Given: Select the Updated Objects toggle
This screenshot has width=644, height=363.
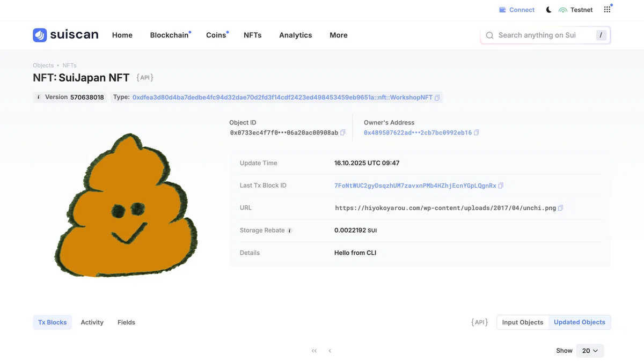Looking at the screenshot, I should tap(580, 322).
